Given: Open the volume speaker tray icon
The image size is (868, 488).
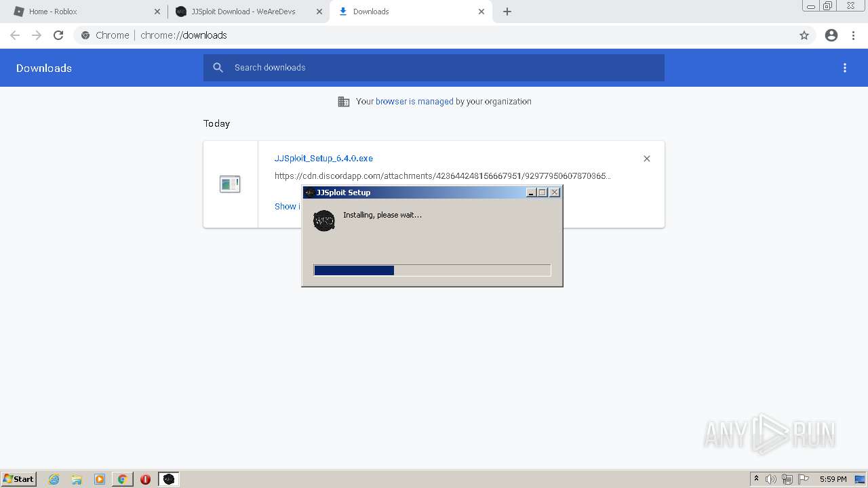Looking at the screenshot, I should point(771,479).
